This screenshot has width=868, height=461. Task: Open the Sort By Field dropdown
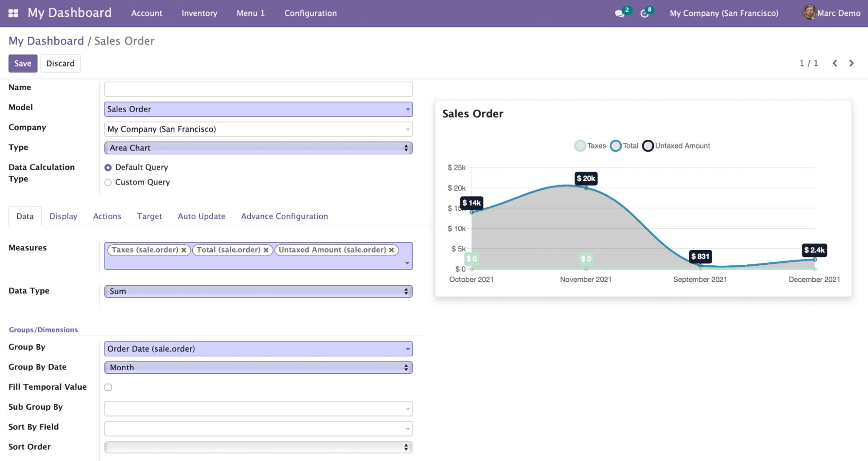click(258, 429)
